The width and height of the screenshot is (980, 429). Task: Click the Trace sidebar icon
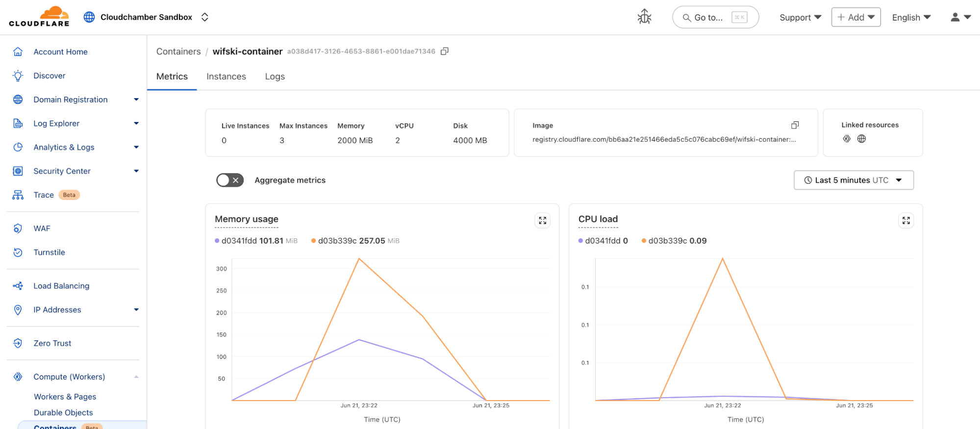click(18, 195)
